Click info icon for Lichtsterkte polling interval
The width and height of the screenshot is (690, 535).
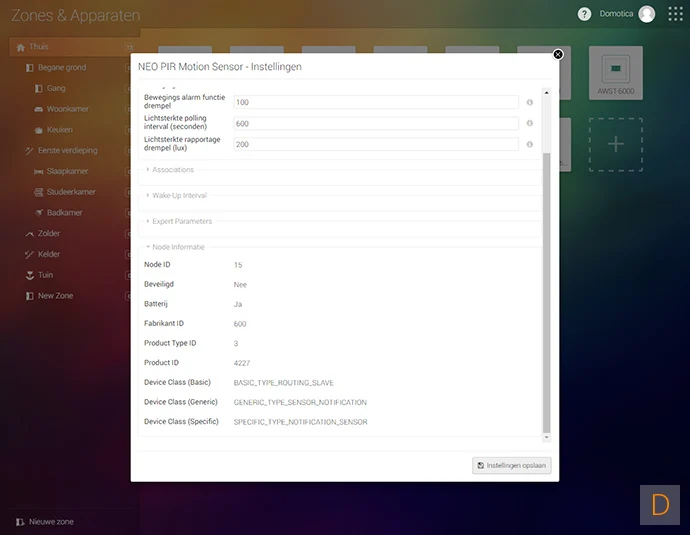click(530, 123)
